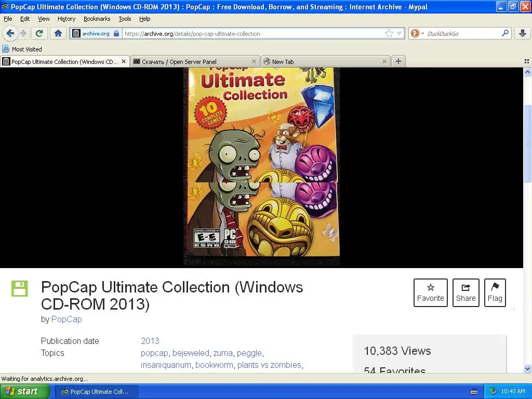Open the View menu
Image resolution: width=532 pixels, height=399 pixels.
(x=44, y=19)
